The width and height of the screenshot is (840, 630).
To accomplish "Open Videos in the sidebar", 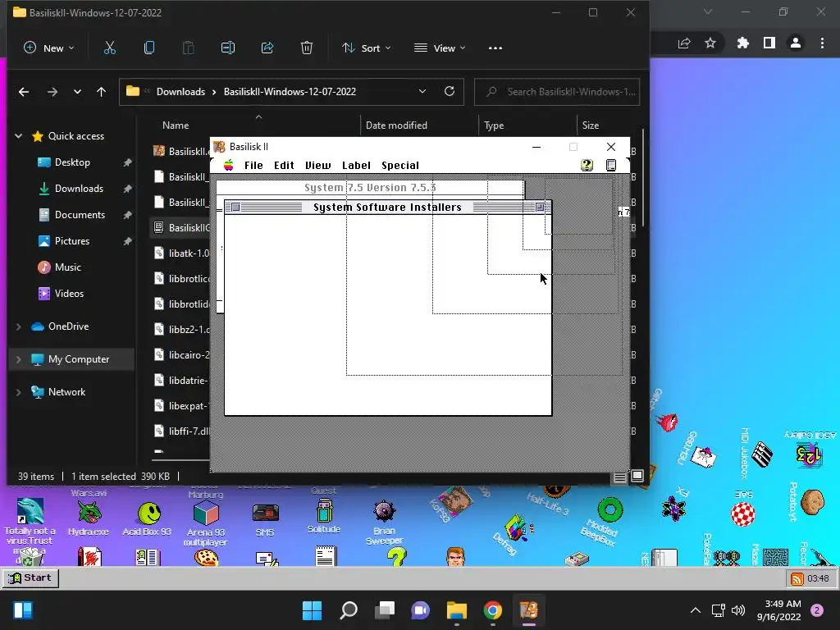I will [x=69, y=294].
